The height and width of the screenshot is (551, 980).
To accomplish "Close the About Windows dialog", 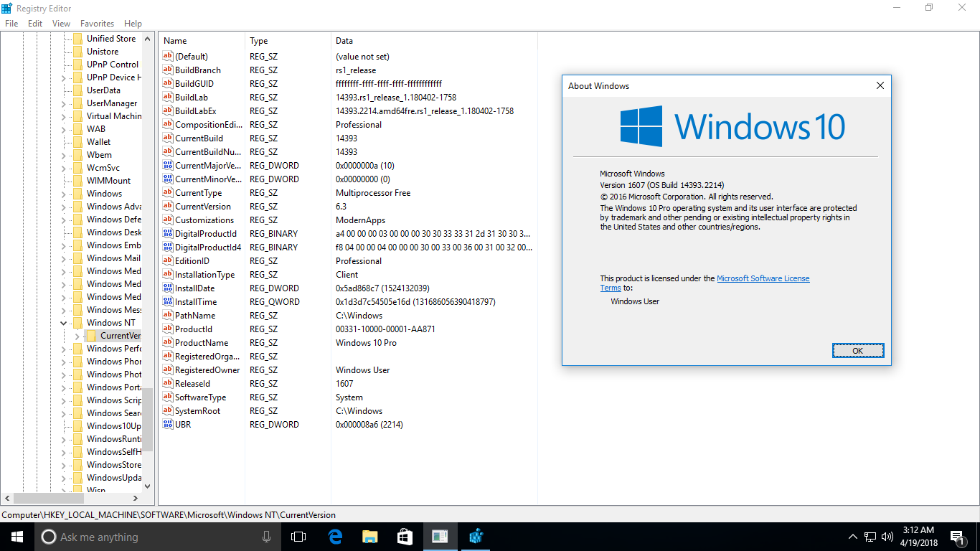I will coord(880,85).
